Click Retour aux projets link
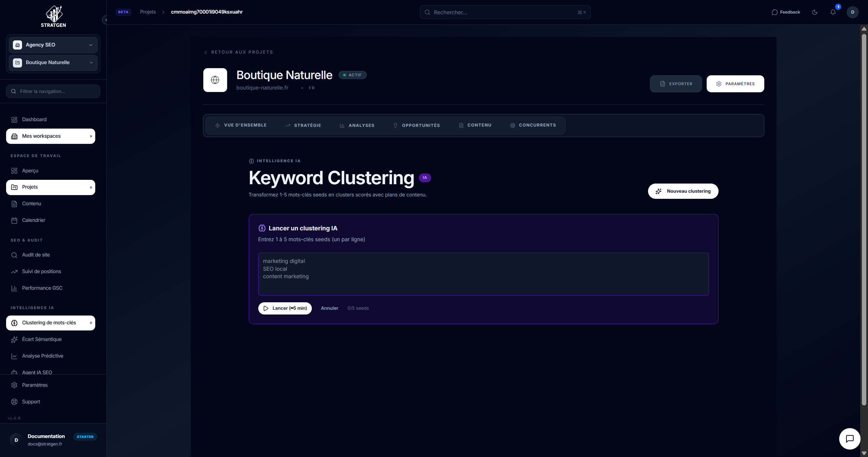 tap(239, 52)
